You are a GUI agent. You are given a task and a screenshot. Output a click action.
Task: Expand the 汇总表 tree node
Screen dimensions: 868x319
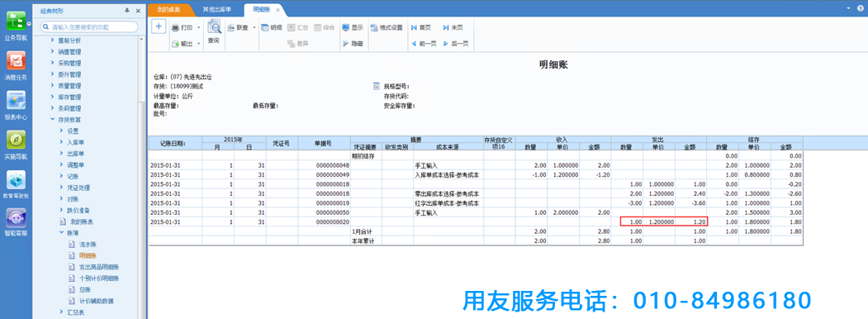click(61, 312)
